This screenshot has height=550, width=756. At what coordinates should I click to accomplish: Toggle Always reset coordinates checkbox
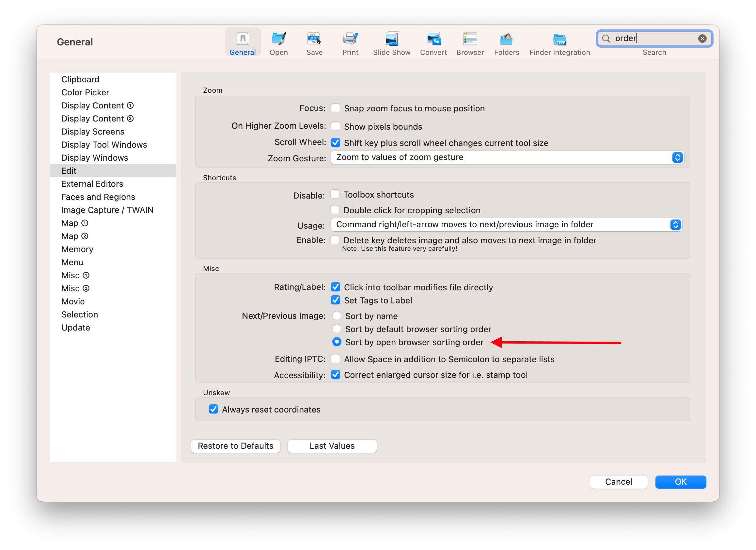213,409
